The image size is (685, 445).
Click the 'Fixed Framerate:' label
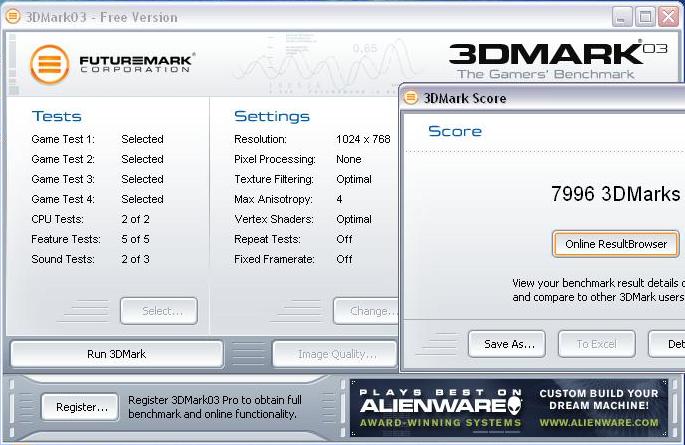click(x=274, y=259)
